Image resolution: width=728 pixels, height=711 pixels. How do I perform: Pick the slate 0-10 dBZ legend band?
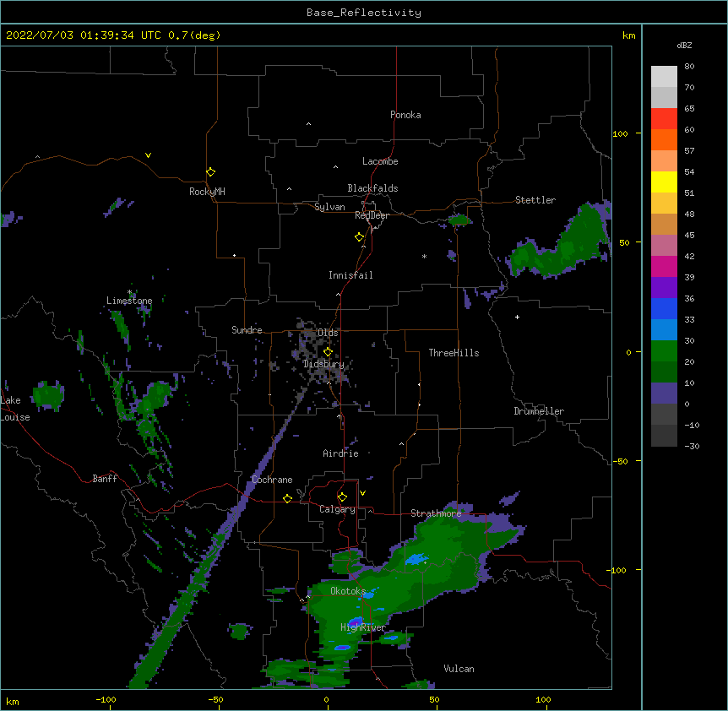click(664, 393)
